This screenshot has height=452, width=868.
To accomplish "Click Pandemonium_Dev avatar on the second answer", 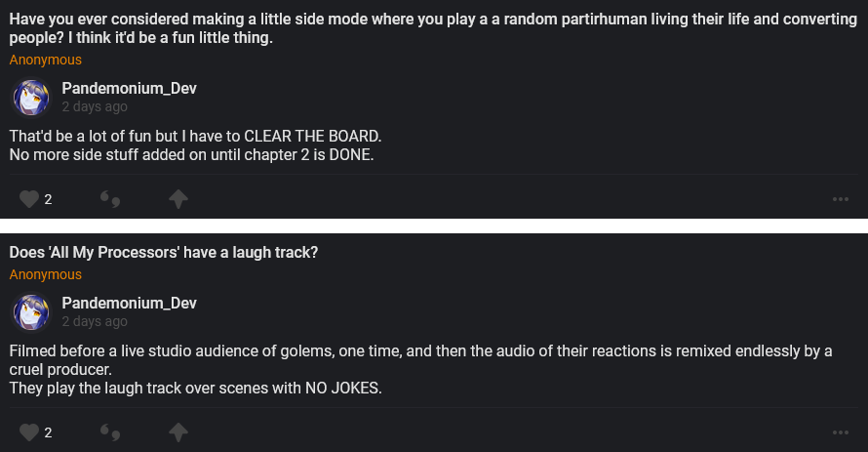I will 30,311.
